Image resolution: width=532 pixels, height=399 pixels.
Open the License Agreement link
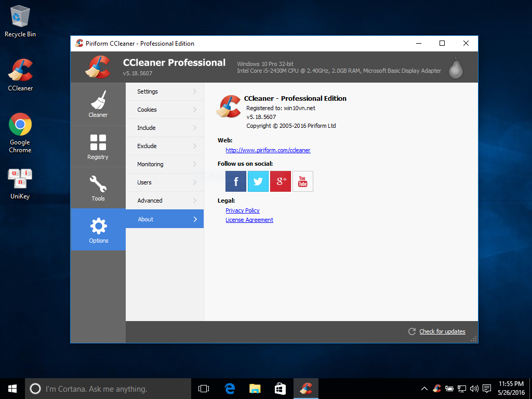[249, 220]
